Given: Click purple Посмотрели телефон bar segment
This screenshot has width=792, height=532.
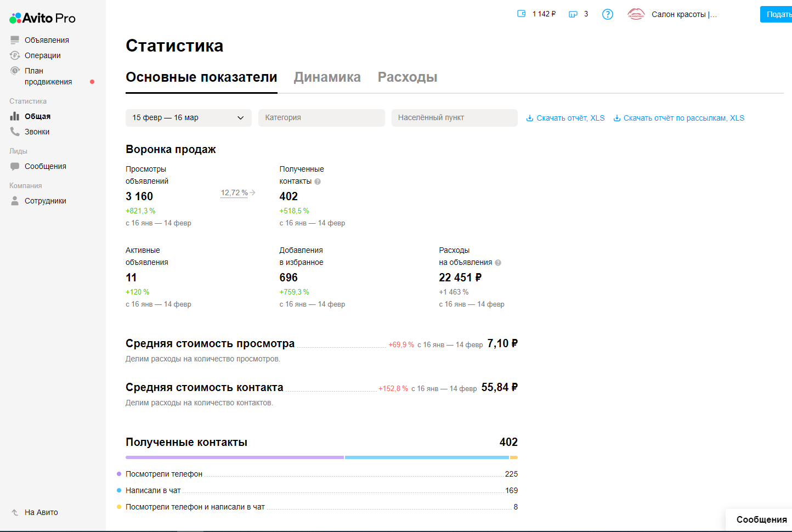Looking at the screenshot, I should click(235, 457).
